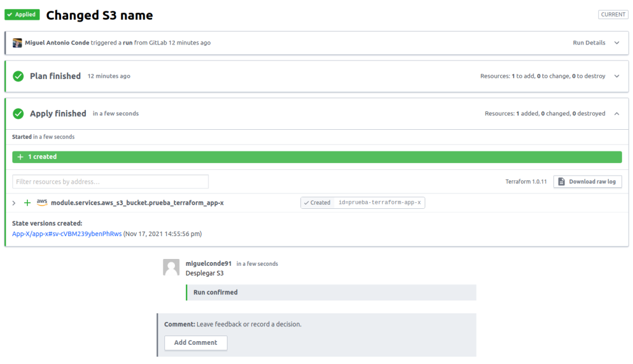
Task: Click the Download raw log button
Action: point(587,182)
